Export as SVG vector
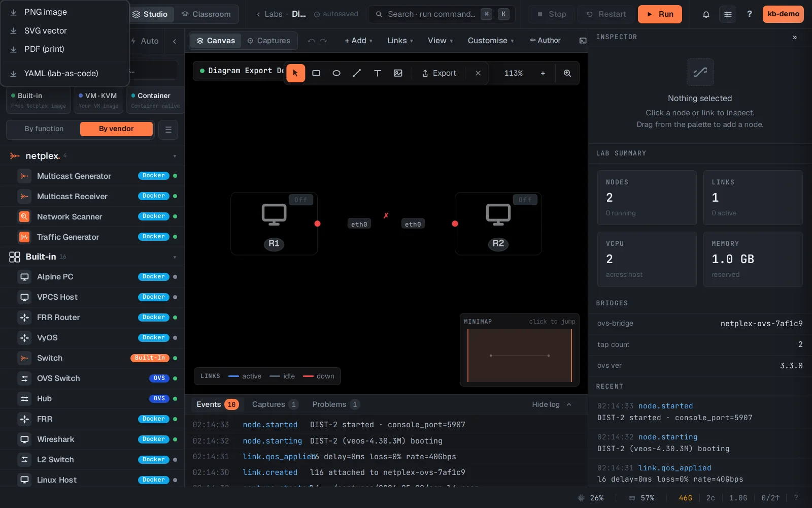This screenshot has width=812, height=508. pyautogui.click(x=64, y=30)
